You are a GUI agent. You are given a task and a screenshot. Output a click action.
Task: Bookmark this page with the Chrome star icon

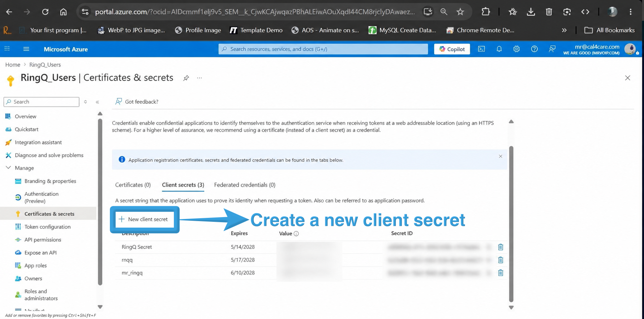coord(460,12)
